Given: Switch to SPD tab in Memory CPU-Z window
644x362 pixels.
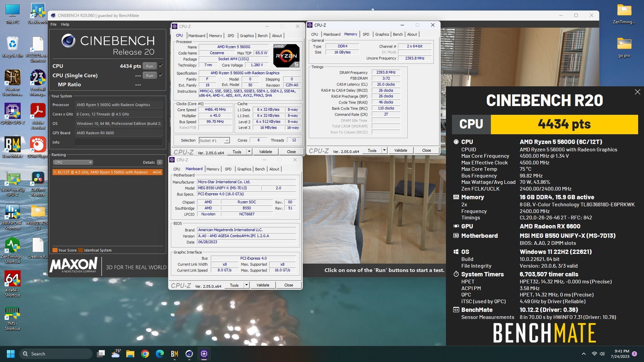Looking at the screenshot, I should click(x=366, y=34).
